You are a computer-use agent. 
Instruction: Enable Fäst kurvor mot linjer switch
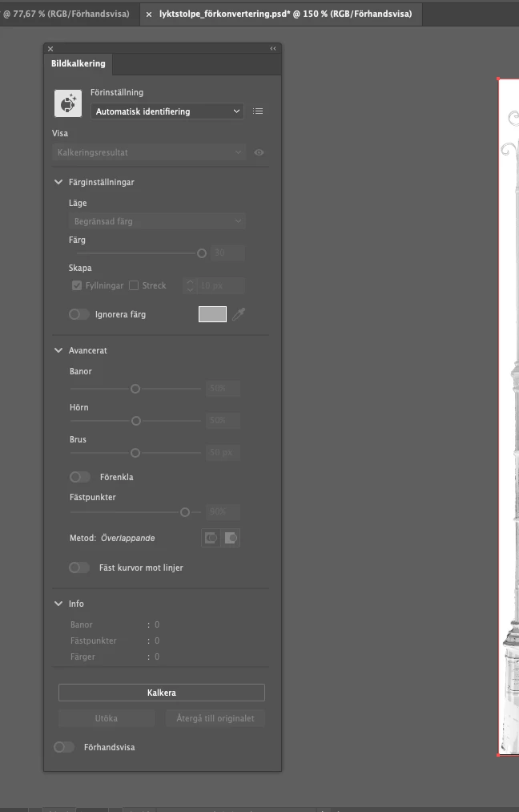pos(79,568)
